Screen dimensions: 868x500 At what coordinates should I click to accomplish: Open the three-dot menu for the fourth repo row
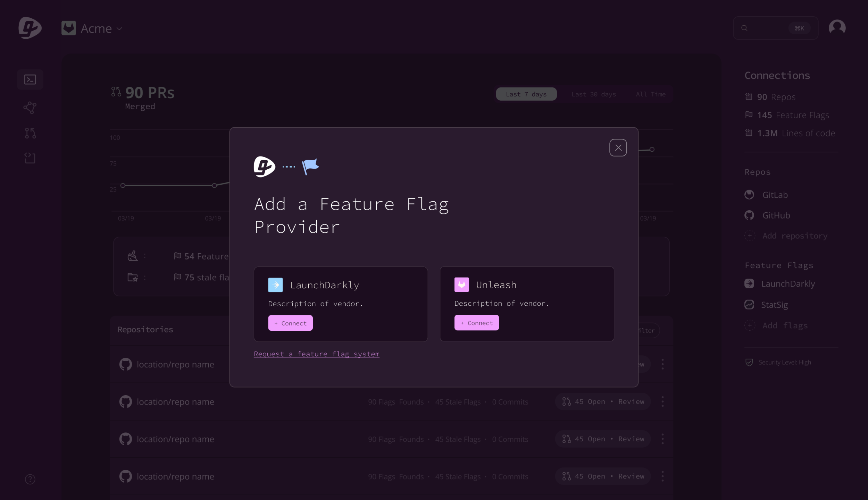click(662, 476)
